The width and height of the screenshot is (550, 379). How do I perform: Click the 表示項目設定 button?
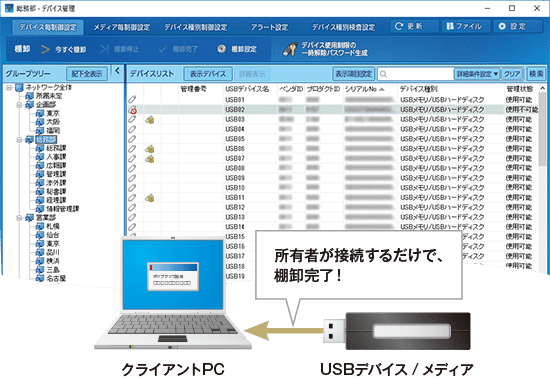click(x=354, y=74)
